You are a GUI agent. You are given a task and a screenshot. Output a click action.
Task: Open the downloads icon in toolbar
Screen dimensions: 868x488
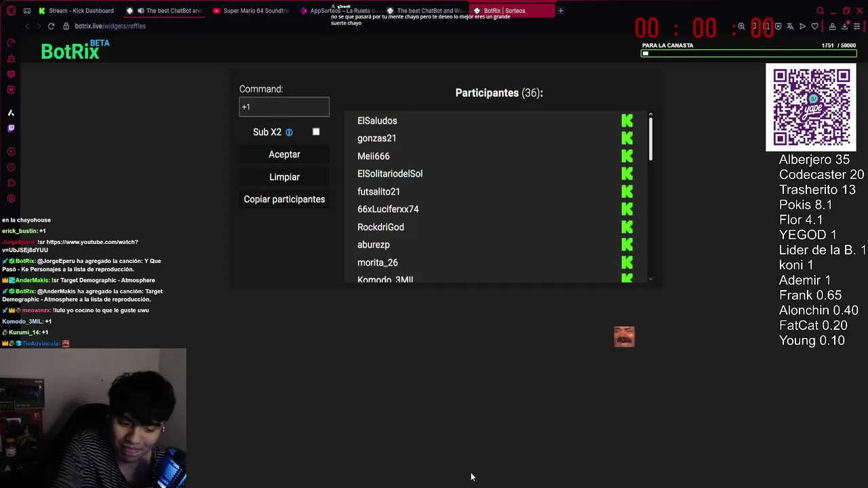point(844,26)
